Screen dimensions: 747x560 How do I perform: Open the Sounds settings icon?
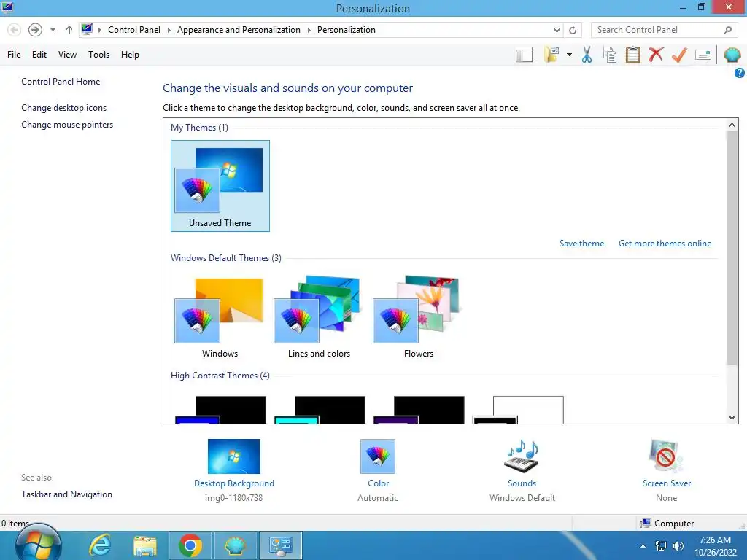[x=522, y=456]
